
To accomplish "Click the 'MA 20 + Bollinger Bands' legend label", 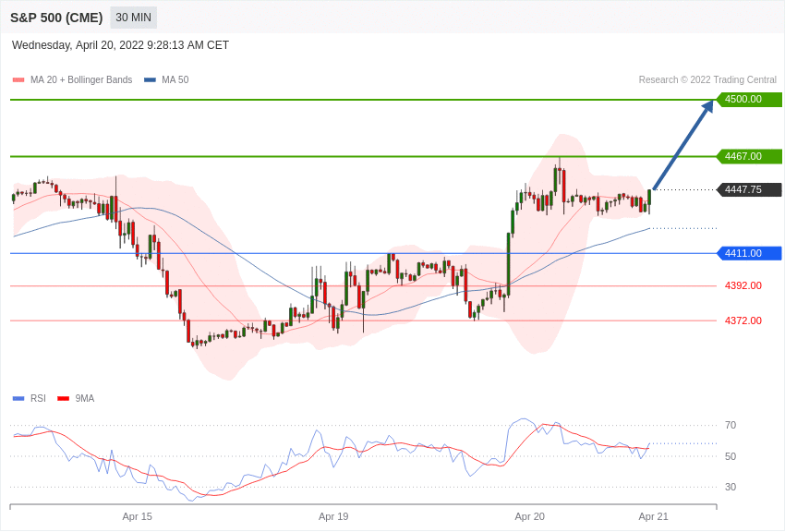I will (81, 79).
